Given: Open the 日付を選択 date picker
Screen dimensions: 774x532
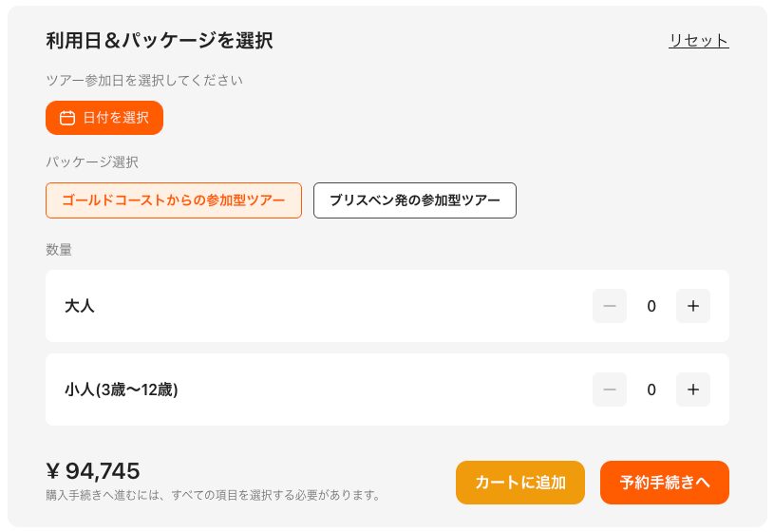Looking at the screenshot, I should 104,118.
